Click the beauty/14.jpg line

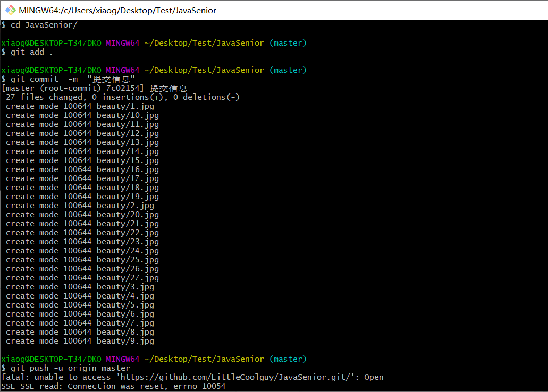click(x=82, y=151)
